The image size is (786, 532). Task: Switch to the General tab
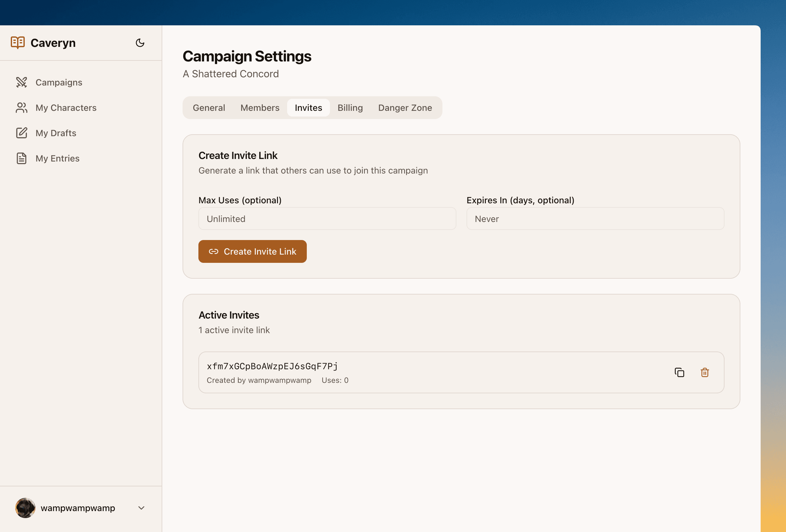209,107
